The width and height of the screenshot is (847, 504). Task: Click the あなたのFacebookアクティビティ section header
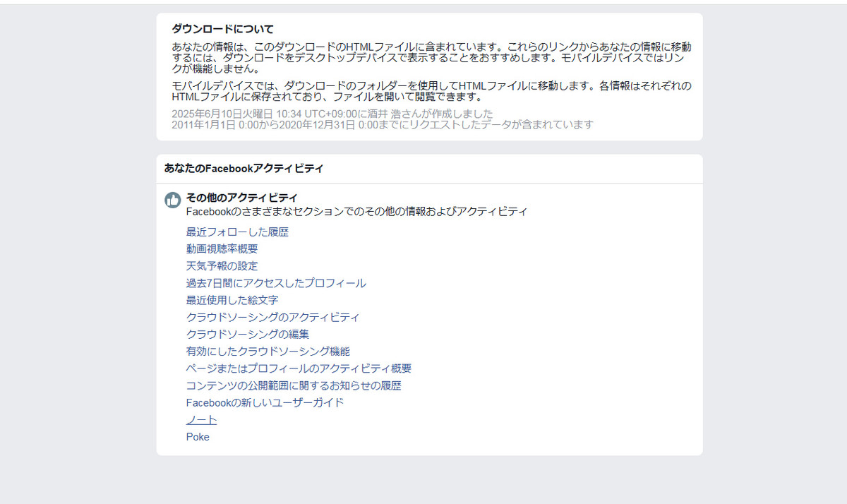click(x=244, y=168)
